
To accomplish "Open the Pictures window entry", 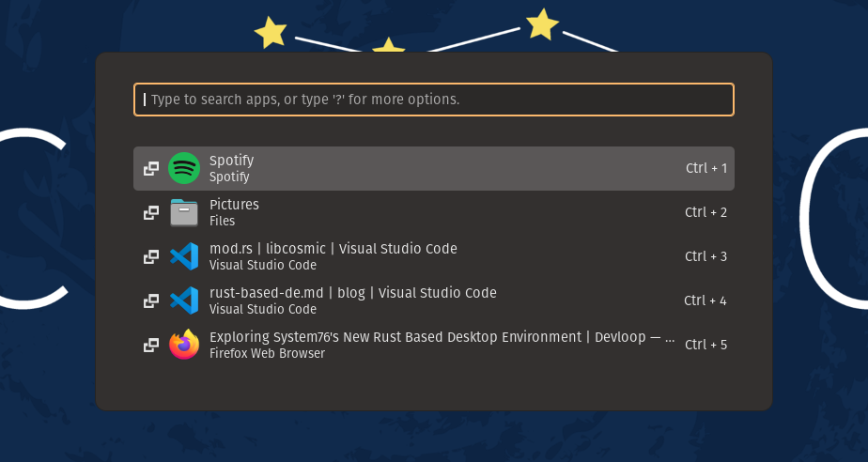I will [x=234, y=205].
